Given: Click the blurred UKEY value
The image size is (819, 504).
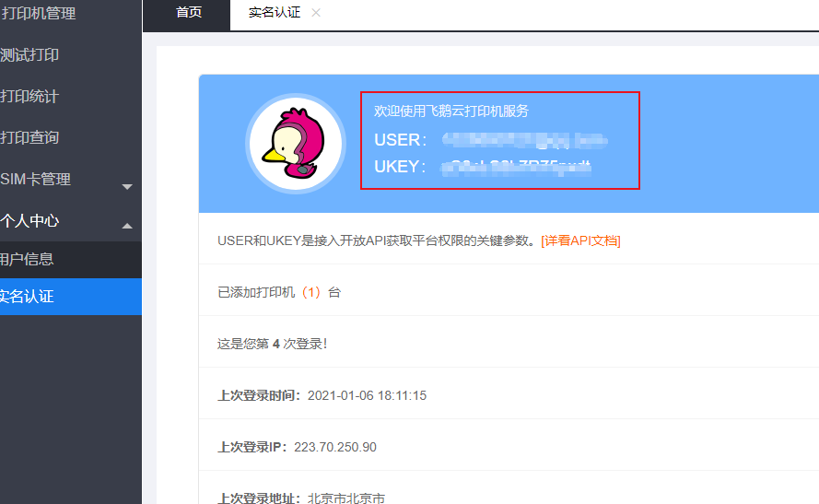Looking at the screenshot, I should 516,167.
